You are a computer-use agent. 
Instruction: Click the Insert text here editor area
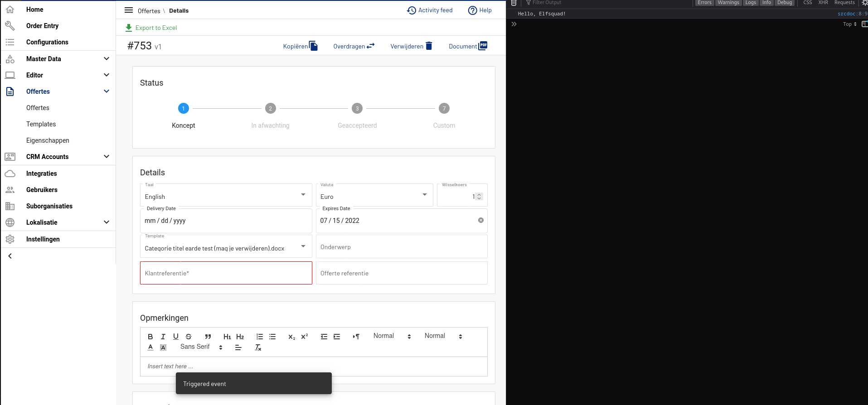(x=314, y=366)
